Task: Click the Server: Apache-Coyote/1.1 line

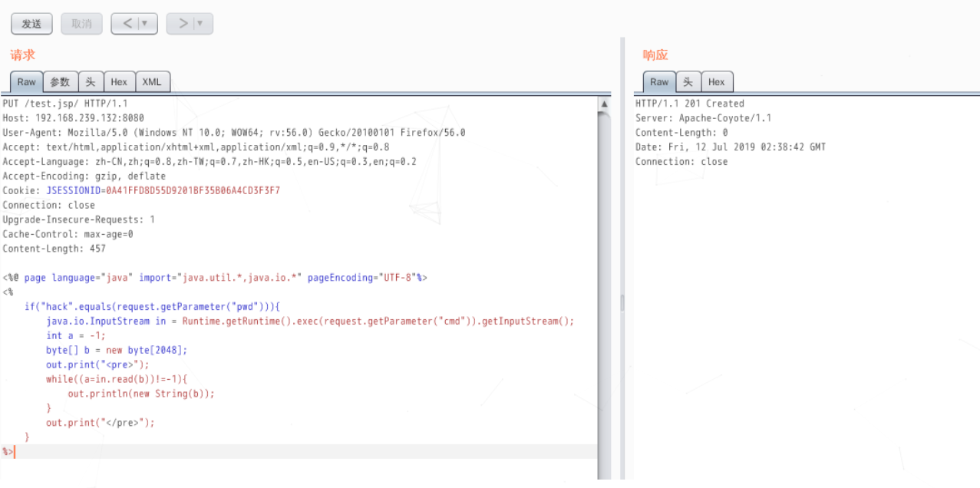Action: tap(704, 118)
